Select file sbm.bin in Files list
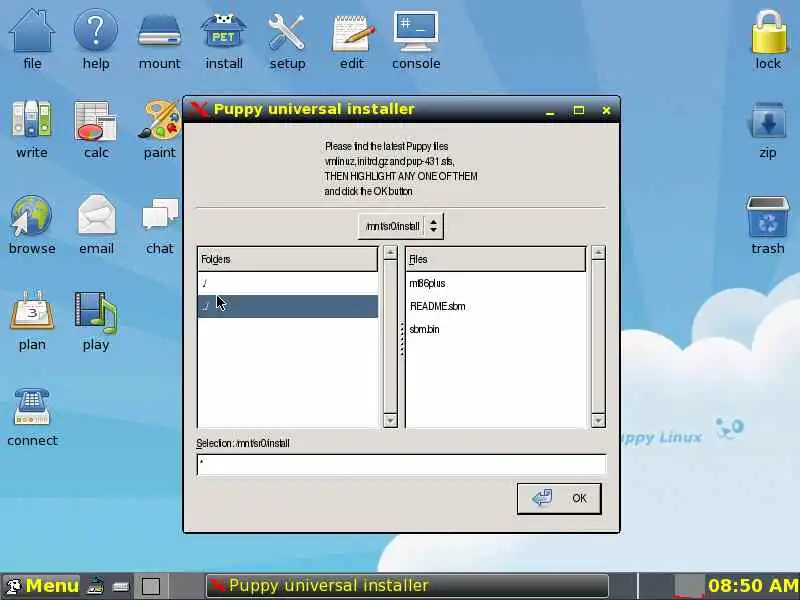Viewport: 800px width, 600px height. click(424, 329)
